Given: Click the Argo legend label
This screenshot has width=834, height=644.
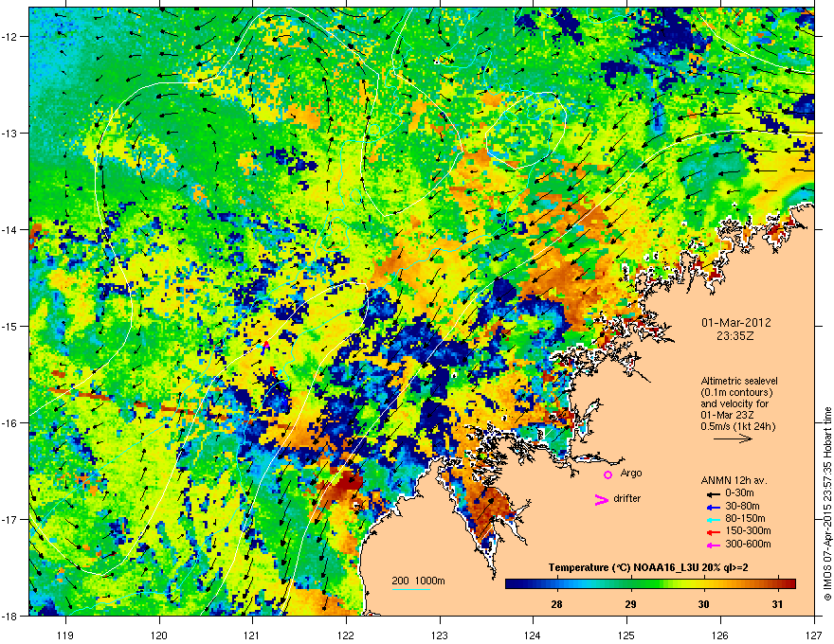Looking at the screenshot, I should 631,474.
